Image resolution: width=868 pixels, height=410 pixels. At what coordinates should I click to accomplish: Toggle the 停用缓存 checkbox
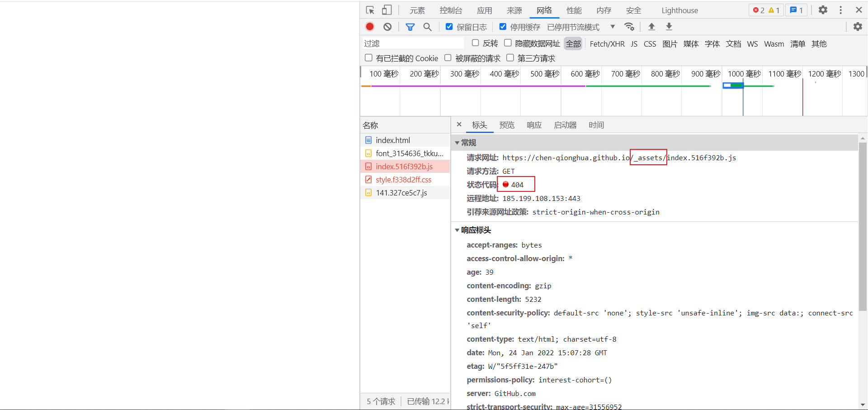point(503,27)
